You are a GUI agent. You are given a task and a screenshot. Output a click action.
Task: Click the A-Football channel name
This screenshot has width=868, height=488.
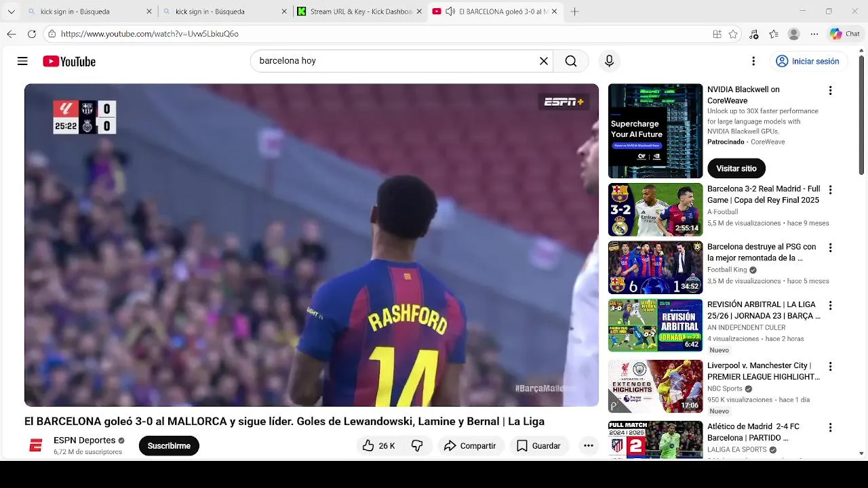pyautogui.click(x=722, y=212)
